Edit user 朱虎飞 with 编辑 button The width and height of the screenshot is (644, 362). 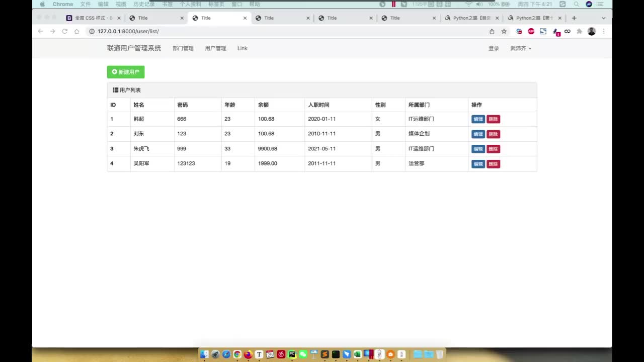478,149
